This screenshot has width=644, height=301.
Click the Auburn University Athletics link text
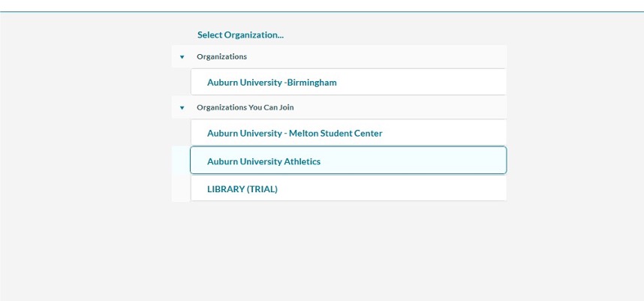click(263, 161)
